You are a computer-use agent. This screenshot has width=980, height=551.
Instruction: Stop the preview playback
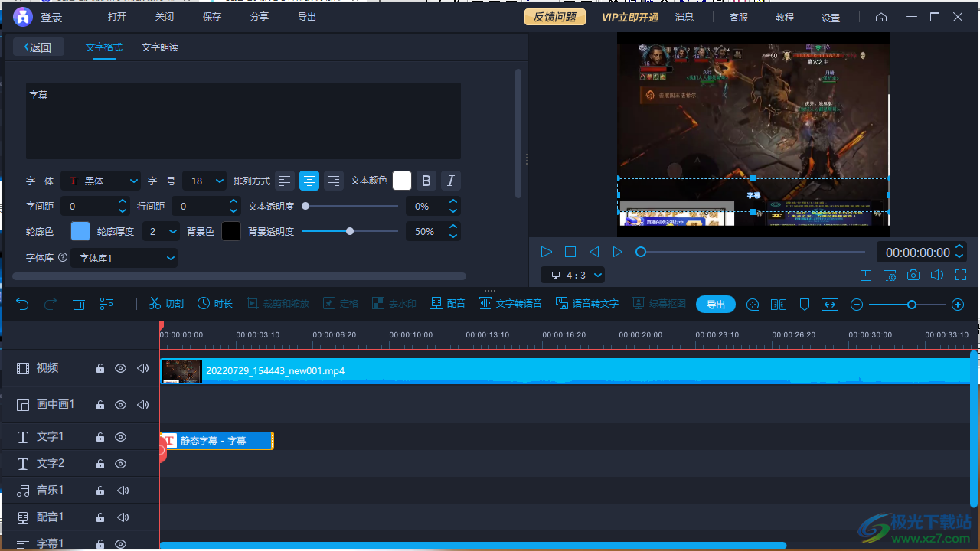coord(570,252)
